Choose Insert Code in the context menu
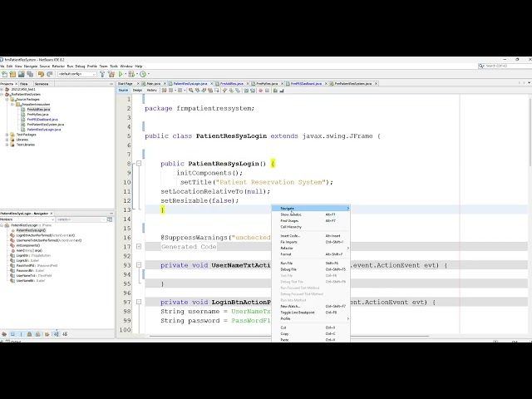The image size is (532, 399). coord(311,236)
